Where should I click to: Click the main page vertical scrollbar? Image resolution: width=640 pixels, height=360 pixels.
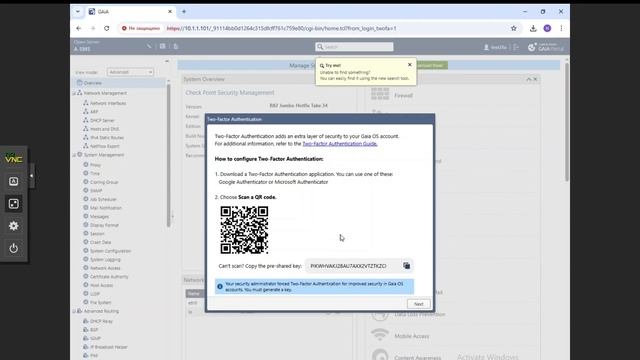coord(567,122)
